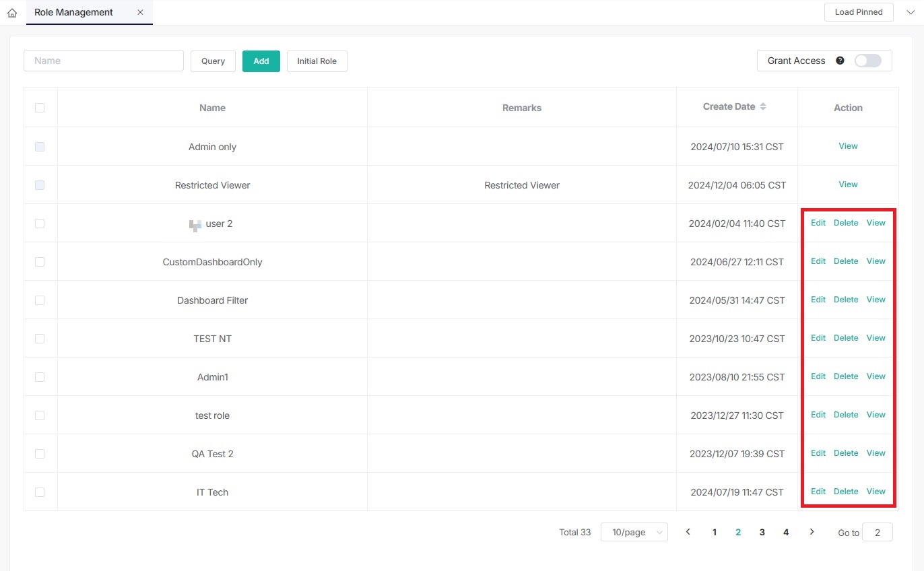Check the IT Tech row checkbox
Screen dimensions: 924x571
40,492
